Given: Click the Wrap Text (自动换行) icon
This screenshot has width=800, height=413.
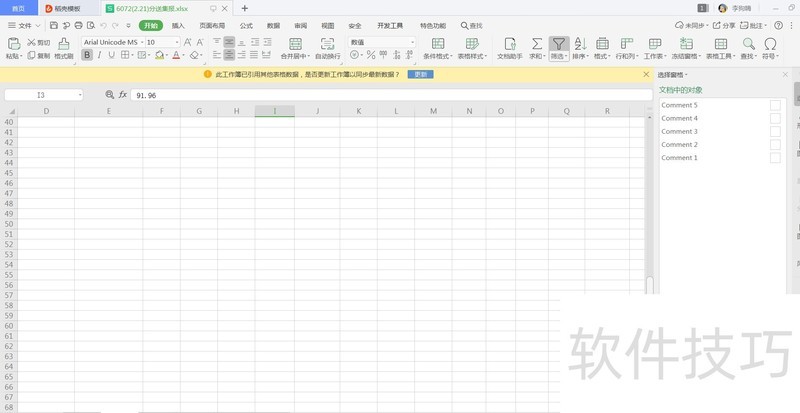Looking at the screenshot, I should point(327,44).
